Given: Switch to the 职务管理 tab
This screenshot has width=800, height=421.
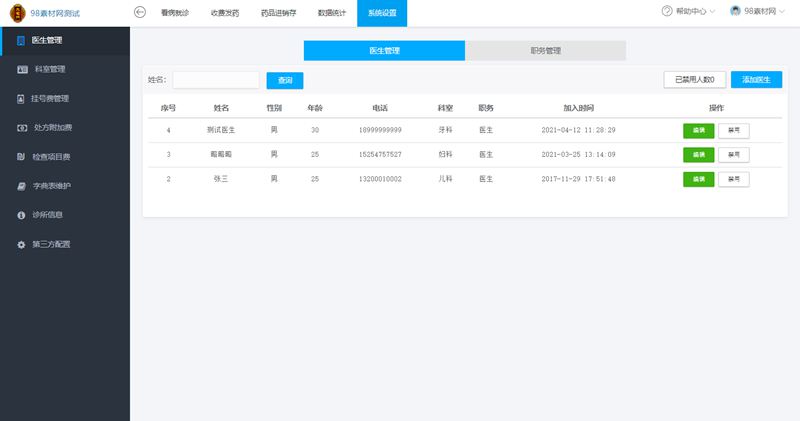Looking at the screenshot, I should click(x=545, y=51).
